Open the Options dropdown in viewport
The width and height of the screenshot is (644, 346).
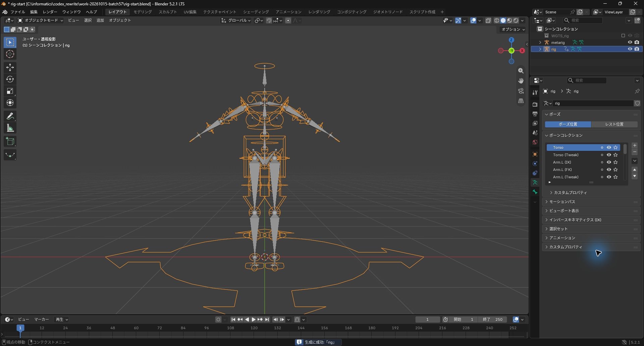click(513, 30)
